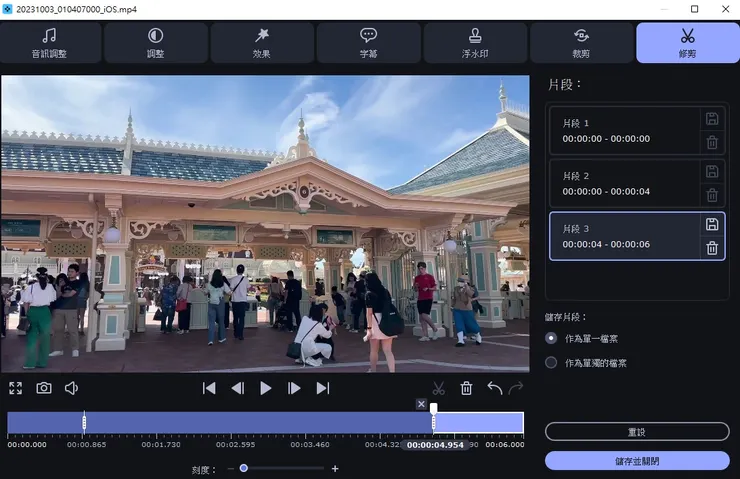This screenshot has height=479, width=740.
Task: Switch to the 裁剪 crop tab
Action: (581, 42)
